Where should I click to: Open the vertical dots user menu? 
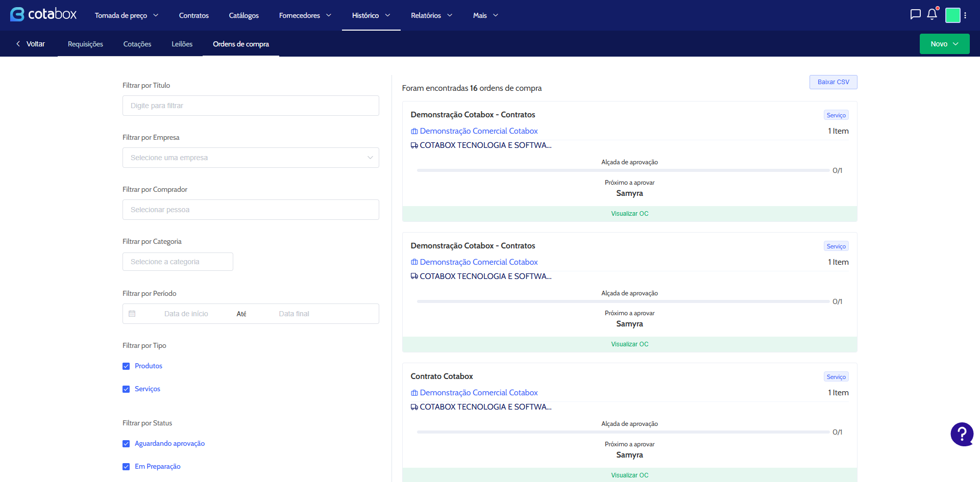(x=965, y=15)
